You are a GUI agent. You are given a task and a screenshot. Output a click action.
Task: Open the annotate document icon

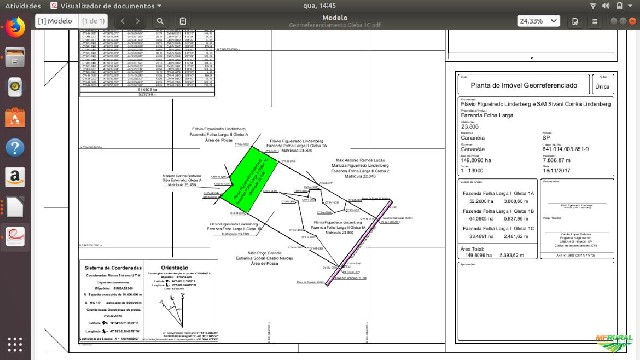(x=575, y=21)
